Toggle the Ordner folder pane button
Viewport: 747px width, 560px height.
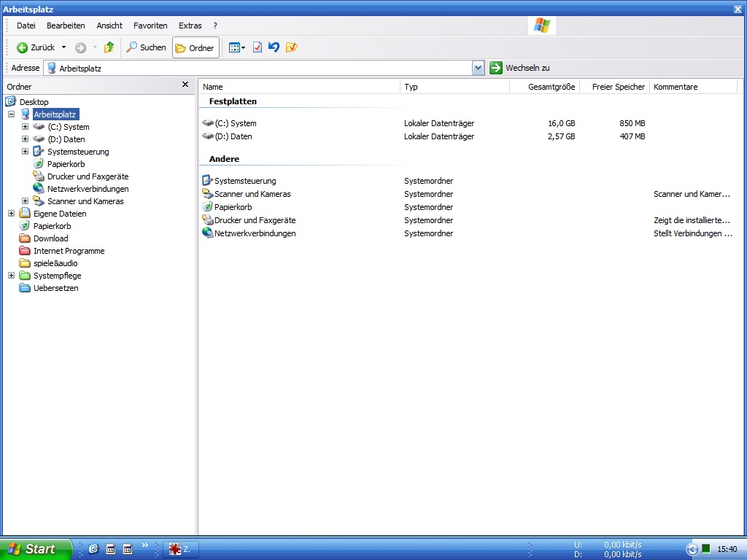click(x=196, y=47)
